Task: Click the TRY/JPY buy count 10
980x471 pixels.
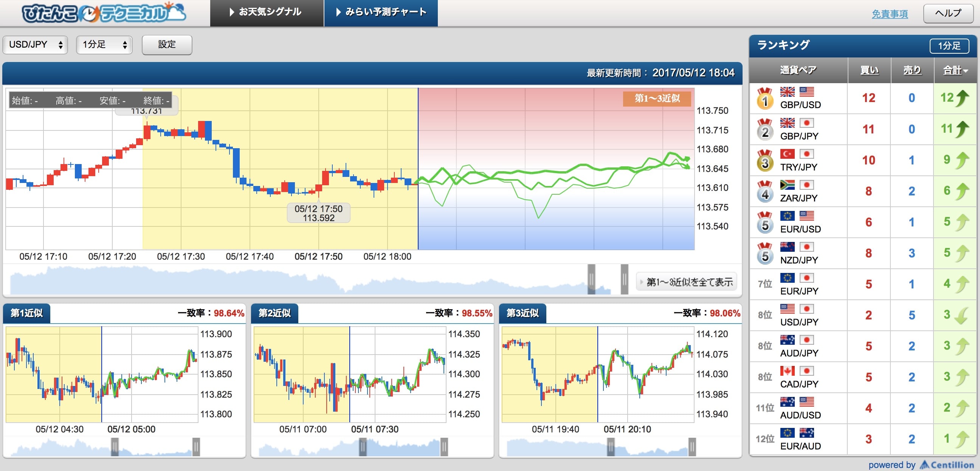Action: point(869,161)
